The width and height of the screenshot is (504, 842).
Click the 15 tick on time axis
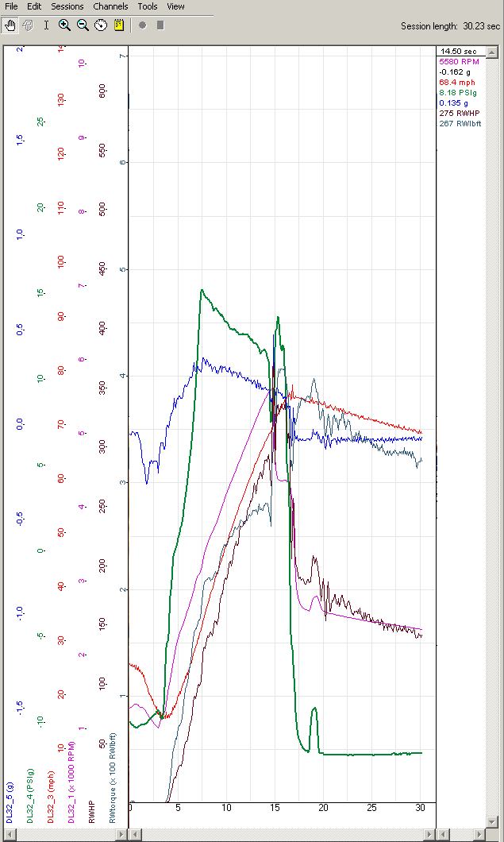pos(275,808)
